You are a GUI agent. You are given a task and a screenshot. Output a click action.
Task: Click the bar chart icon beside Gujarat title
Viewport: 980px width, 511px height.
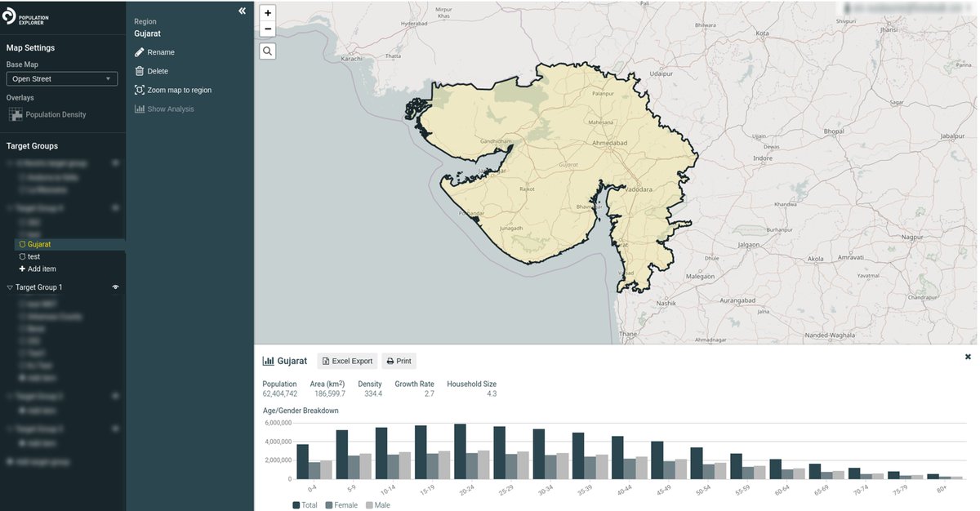pos(268,361)
